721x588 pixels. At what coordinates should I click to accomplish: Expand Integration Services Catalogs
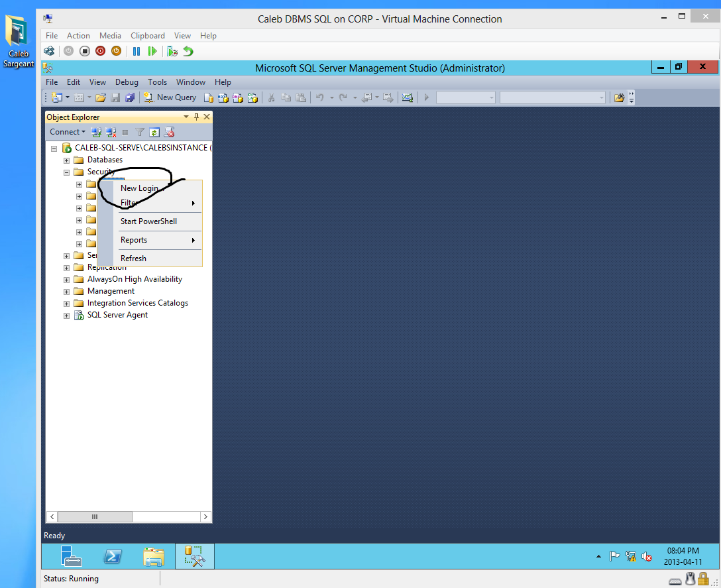click(67, 304)
